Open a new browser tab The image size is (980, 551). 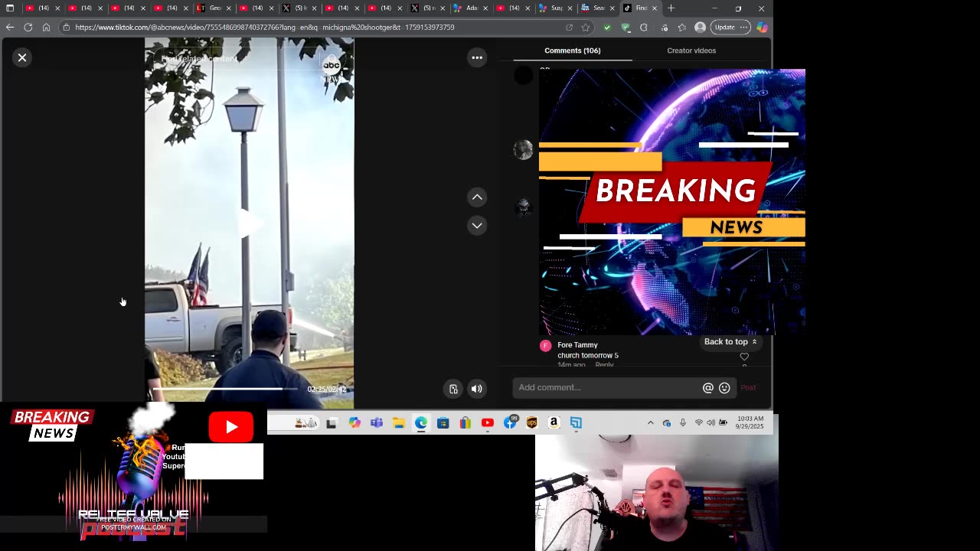(671, 8)
